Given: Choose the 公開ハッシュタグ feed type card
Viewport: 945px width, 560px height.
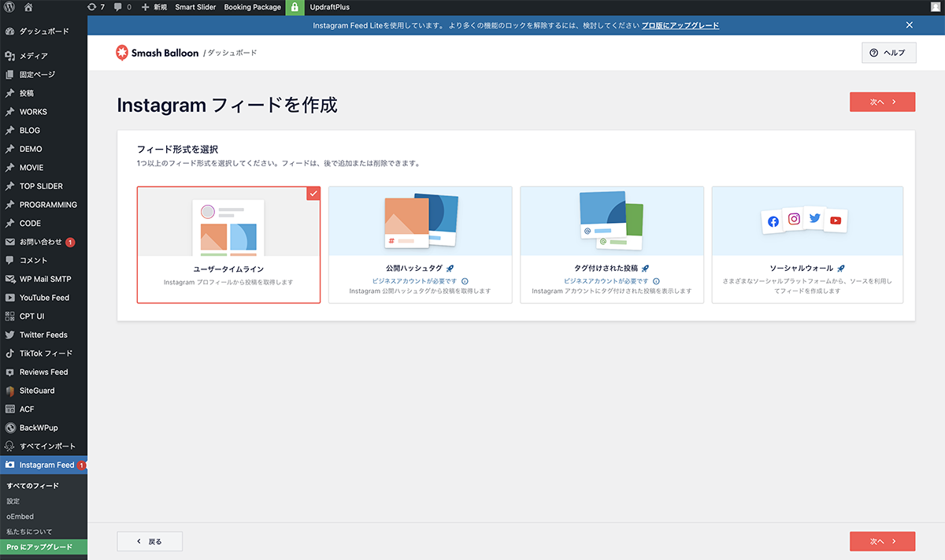Looking at the screenshot, I should tap(420, 244).
